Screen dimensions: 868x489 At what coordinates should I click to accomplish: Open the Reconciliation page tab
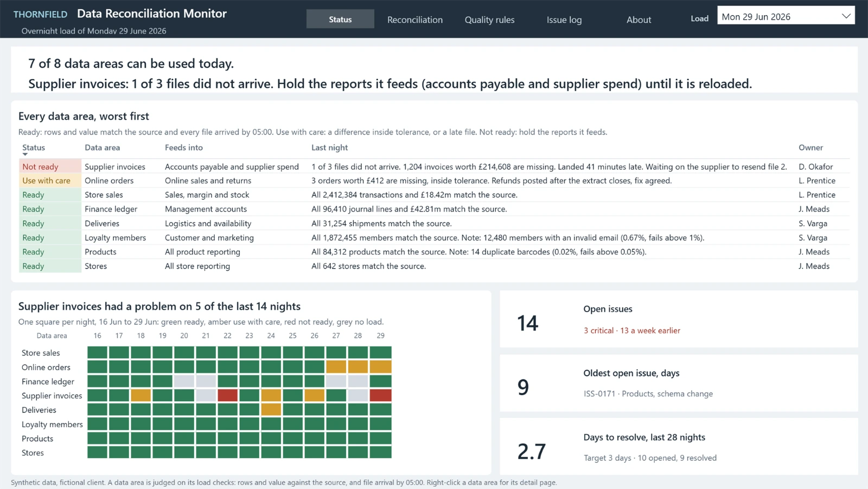point(415,20)
